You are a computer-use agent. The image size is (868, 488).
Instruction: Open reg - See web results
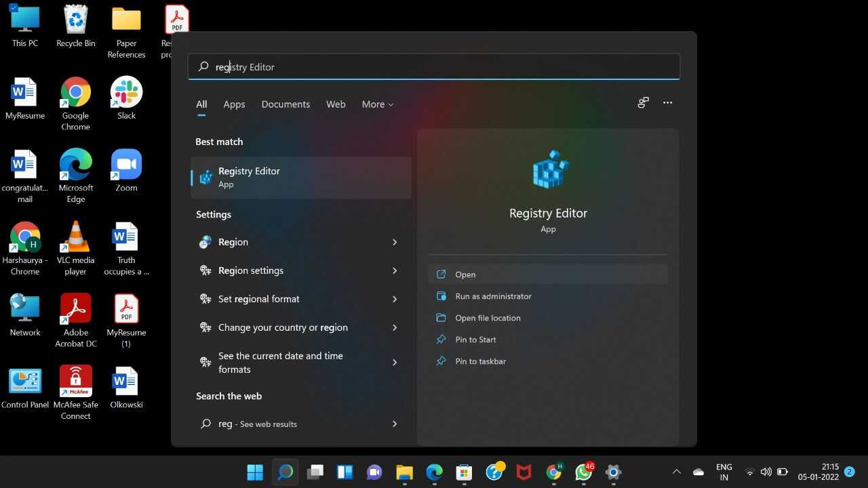(x=301, y=424)
